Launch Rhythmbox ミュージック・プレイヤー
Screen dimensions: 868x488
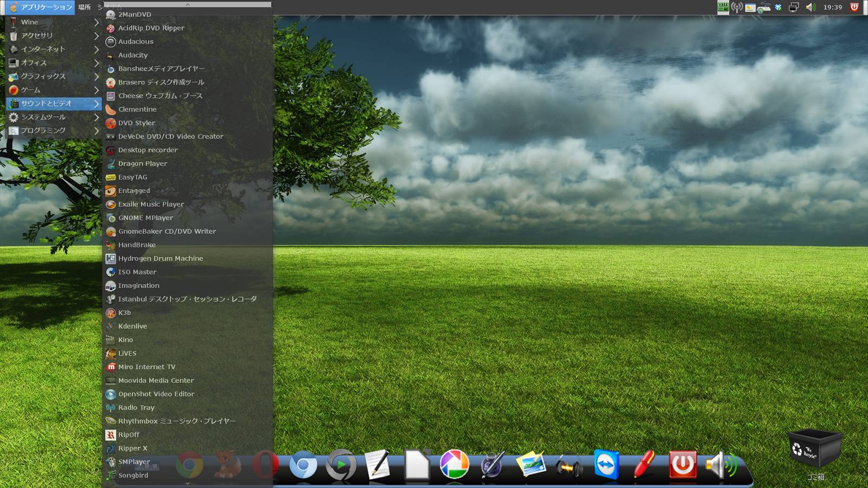(188, 421)
